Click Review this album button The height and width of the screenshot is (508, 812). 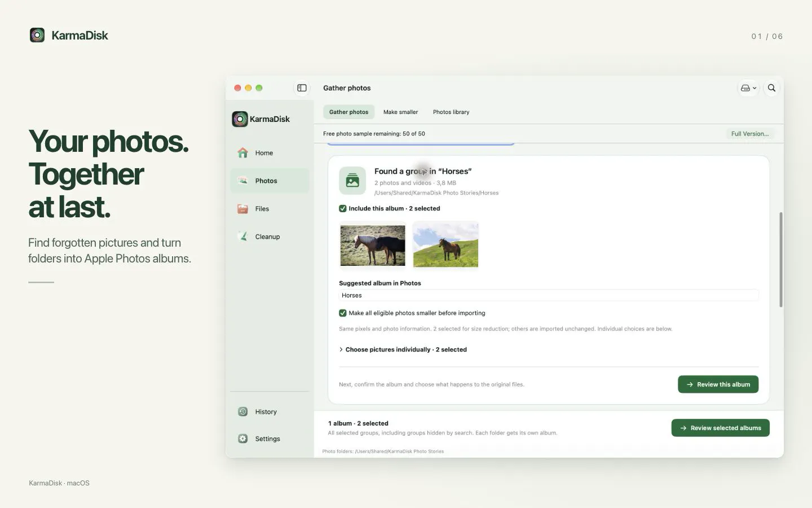[718, 384]
